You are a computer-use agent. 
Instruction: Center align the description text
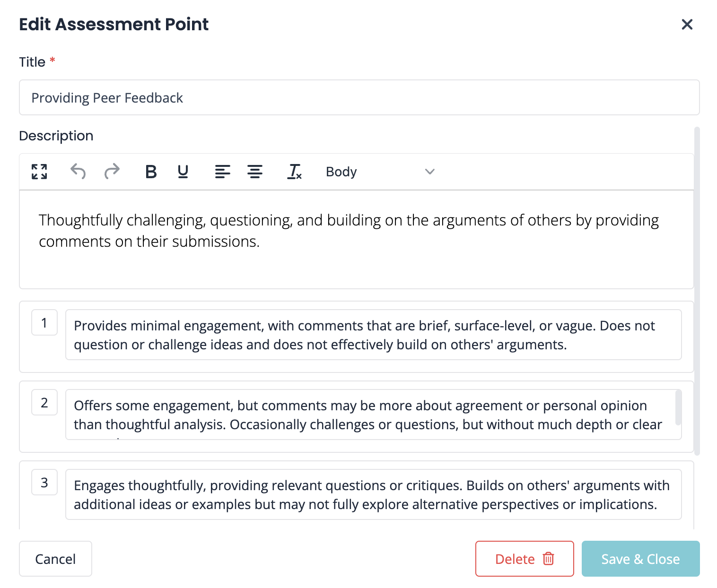point(255,172)
